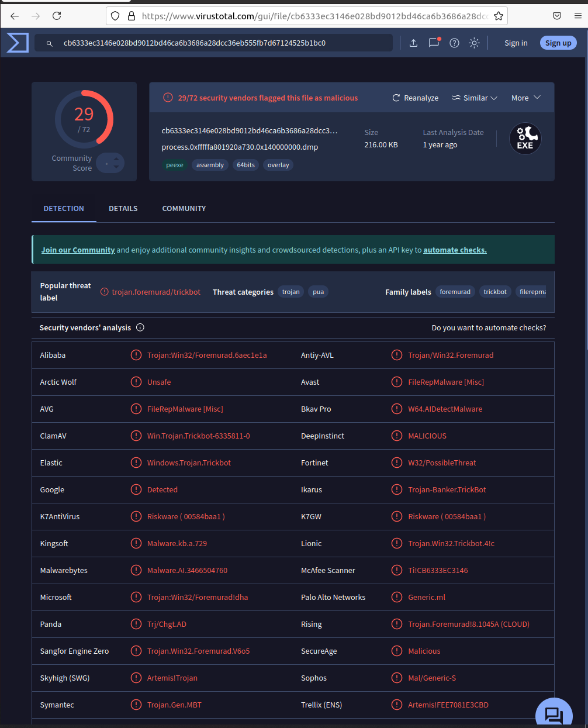This screenshot has height=728, width=588.
Task: Click ClamAV result Win.Trojan.Trickbot-6335811-0
Action: click(x=199, y=436)
